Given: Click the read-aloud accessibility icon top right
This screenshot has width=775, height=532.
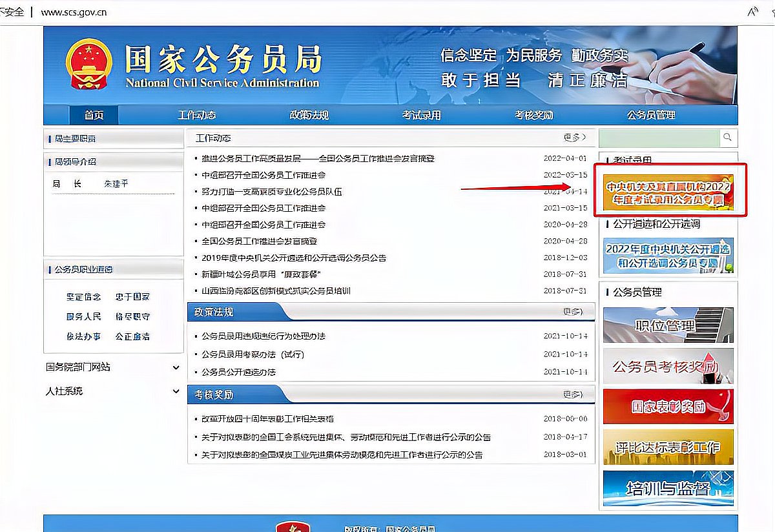Looking at the screenshot, I should (x=753, y=12).
